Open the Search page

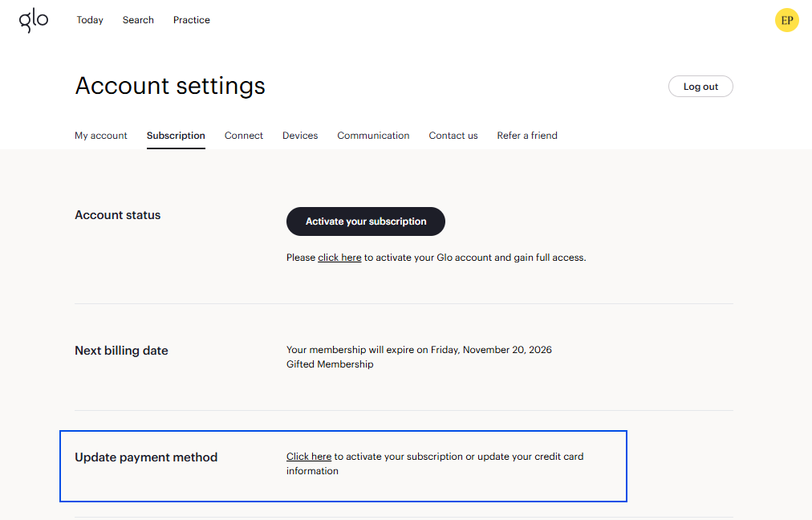pyautogui.click(x=138, y=20)
